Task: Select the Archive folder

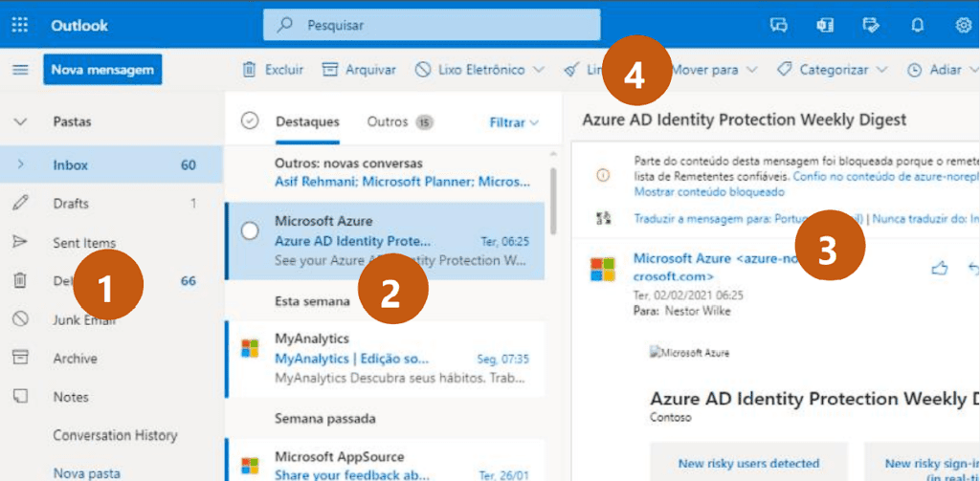Action: (111, 359)
